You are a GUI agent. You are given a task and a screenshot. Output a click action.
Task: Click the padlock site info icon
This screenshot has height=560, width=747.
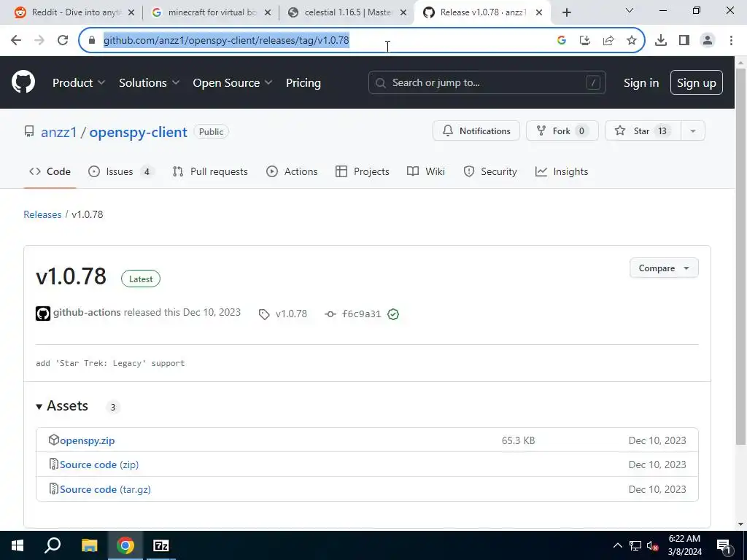tap(92, 41)
